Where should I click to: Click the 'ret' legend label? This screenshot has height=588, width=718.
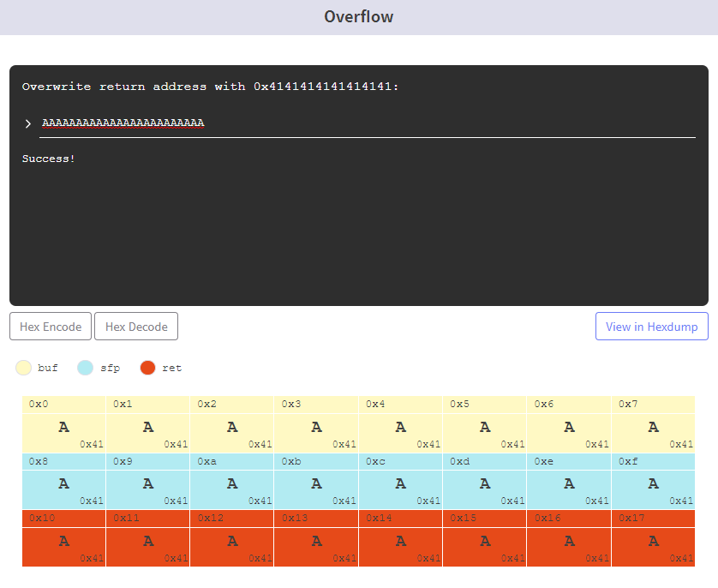171,368
